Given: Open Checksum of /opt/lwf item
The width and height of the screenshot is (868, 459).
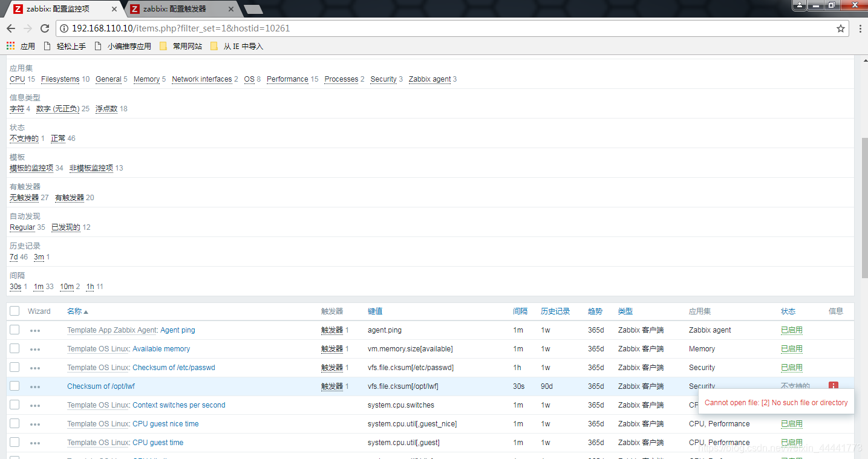Looking at the screenshot, I should point(101,386).
